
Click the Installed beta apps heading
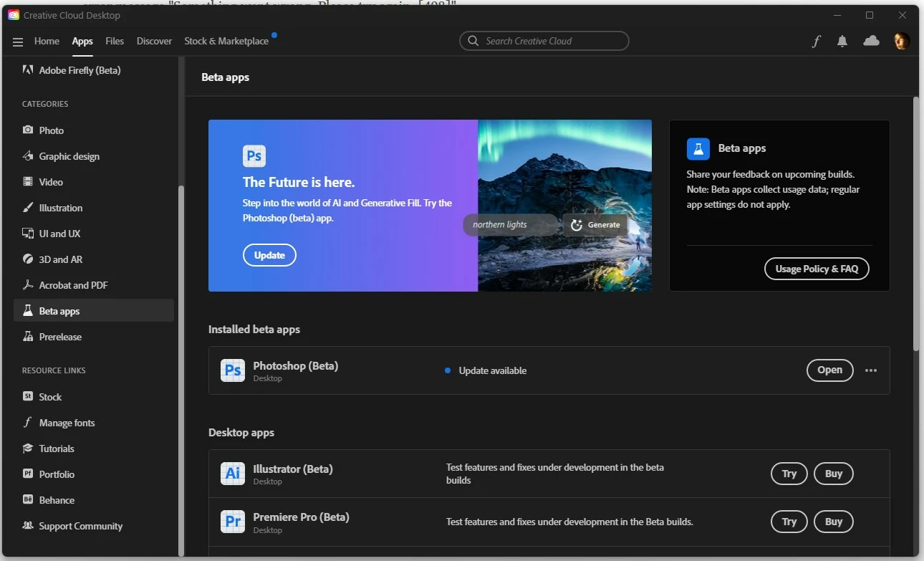pyautogui.click(x=254, y=330)
